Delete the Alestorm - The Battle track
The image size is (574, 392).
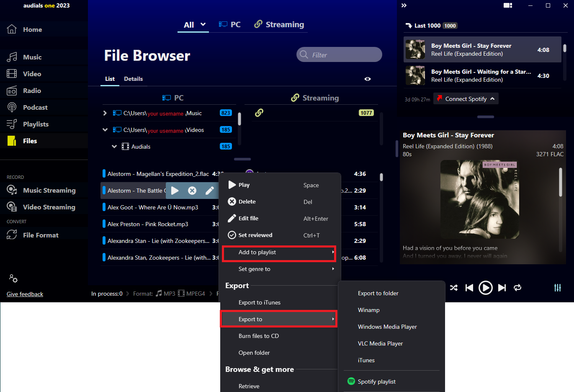click(192, 191)
